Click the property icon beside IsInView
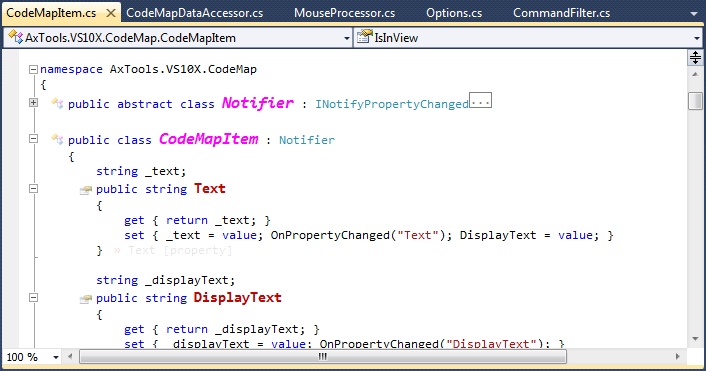Screen dimensions: 706x371 365,36
